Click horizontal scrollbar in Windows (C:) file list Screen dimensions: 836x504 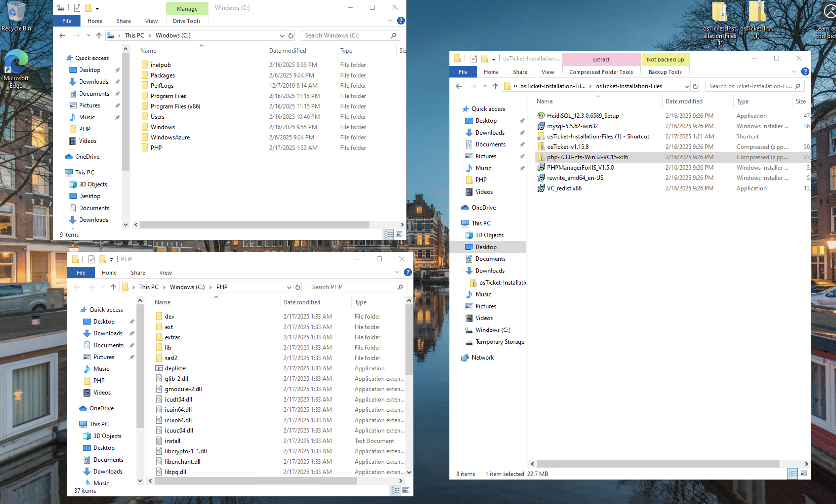point(255,225)
